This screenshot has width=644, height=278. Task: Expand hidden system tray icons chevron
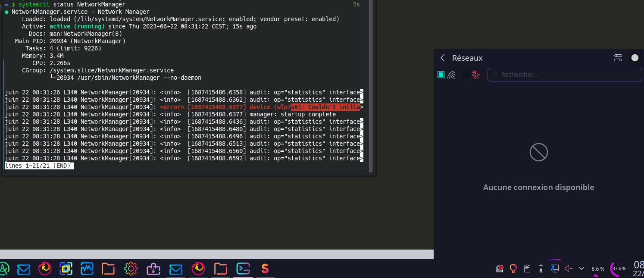click(x=581, y=269)
